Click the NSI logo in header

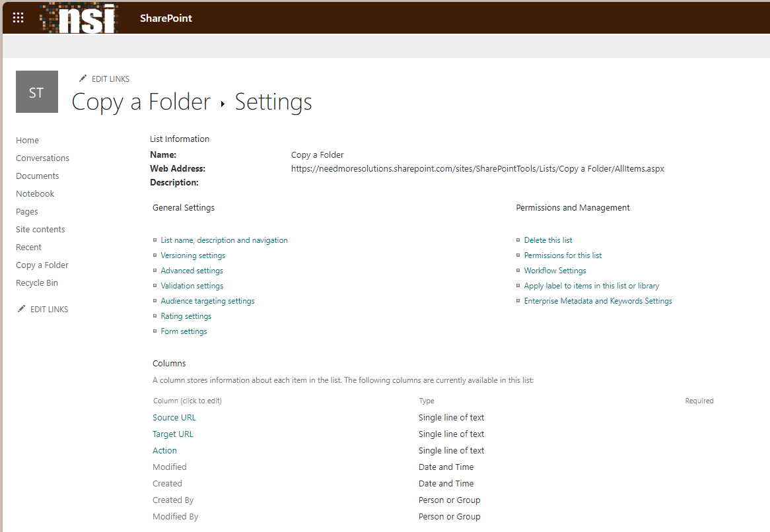click(79, 18)
